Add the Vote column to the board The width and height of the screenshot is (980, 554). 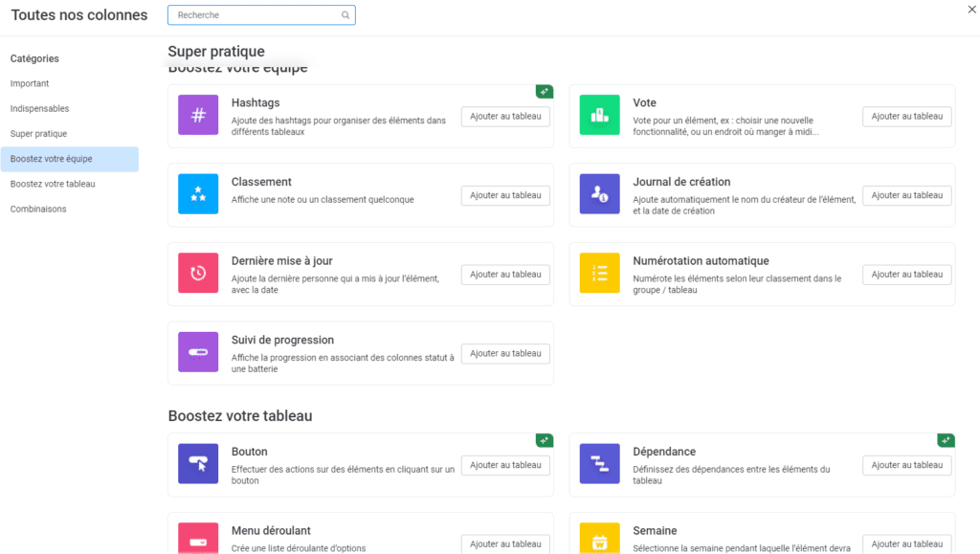point(906,116)
